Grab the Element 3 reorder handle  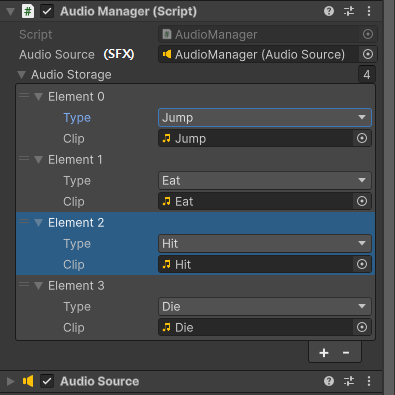pos(24,284)
